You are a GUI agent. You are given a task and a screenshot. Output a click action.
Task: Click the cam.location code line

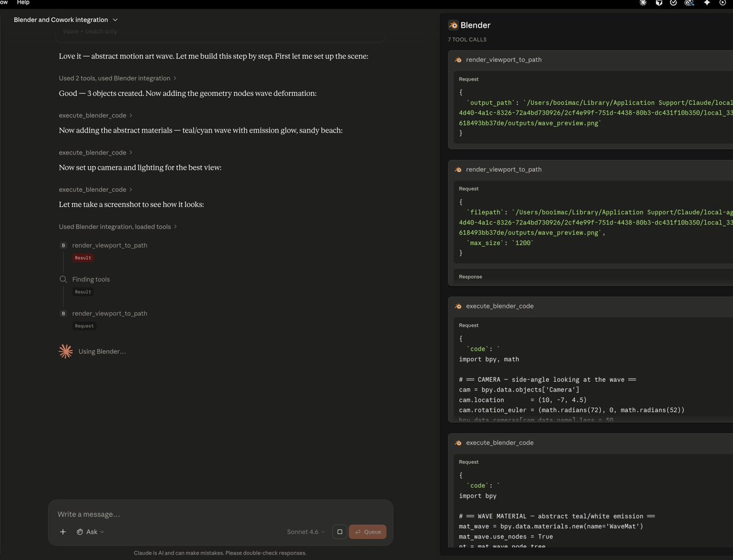point(523,400)
